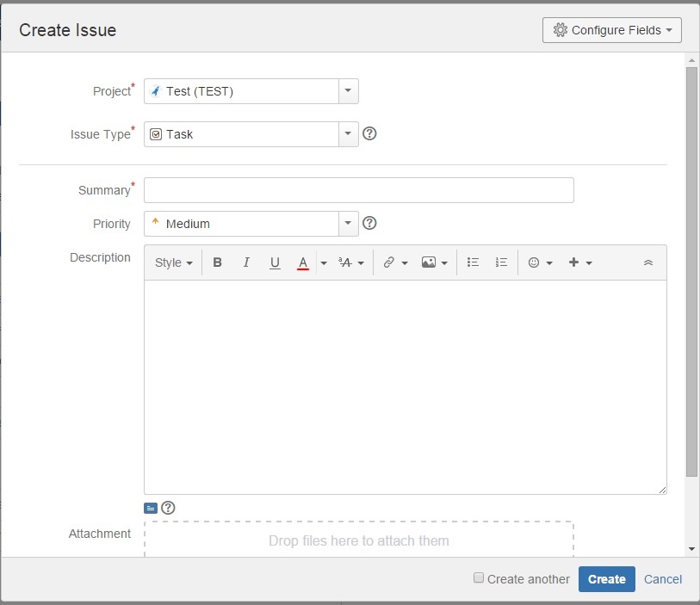Image resolution: width=700 pixels, height=605 pixels.
Task: Open the emoticon picker in the toolbar
Action: click(540, 262)
